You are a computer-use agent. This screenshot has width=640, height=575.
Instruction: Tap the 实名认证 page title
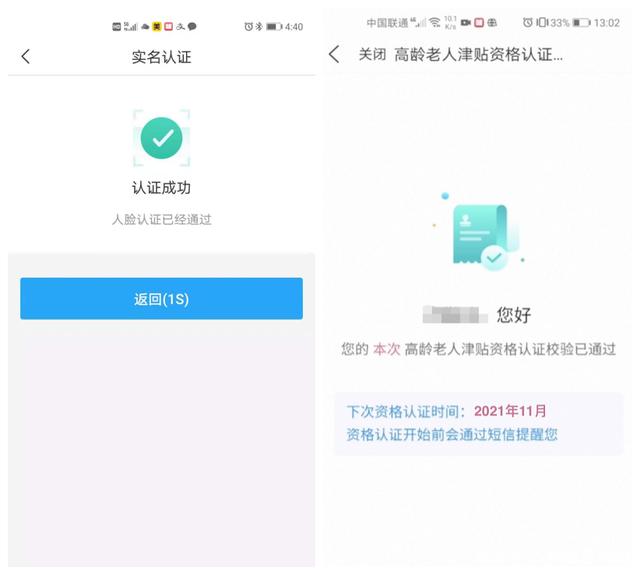tap(161, 57)
